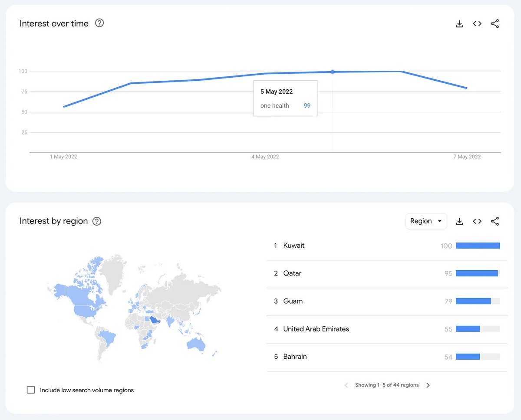The image size is (521, 420).
Task: Open United Arab Emirates region entry
Action: [316, 329]
